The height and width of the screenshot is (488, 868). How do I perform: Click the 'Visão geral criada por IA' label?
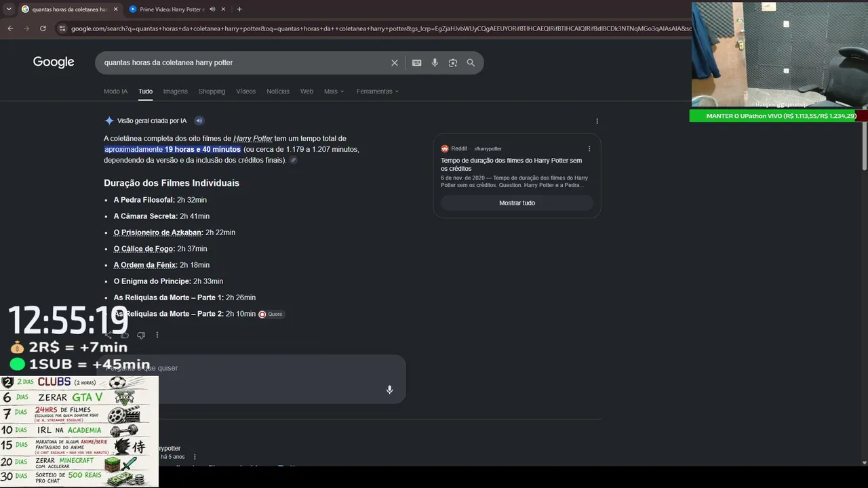152,121
